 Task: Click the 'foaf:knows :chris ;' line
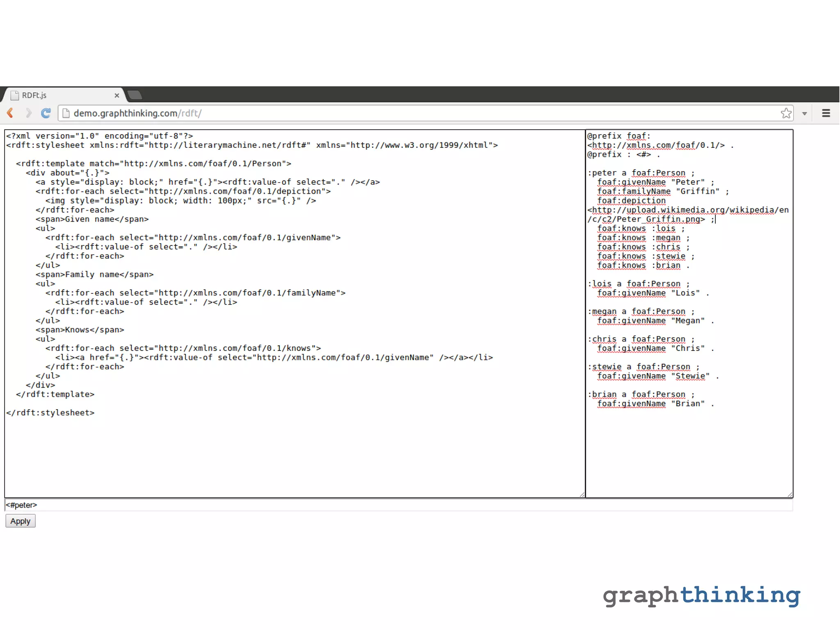point(644,247)
